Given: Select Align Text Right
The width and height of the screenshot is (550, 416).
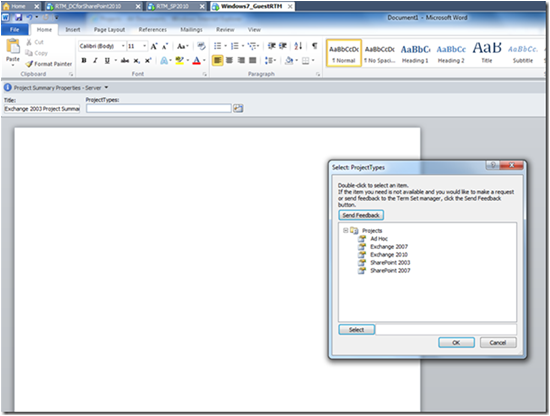Looking at the screenshot, I should point(241,60).
